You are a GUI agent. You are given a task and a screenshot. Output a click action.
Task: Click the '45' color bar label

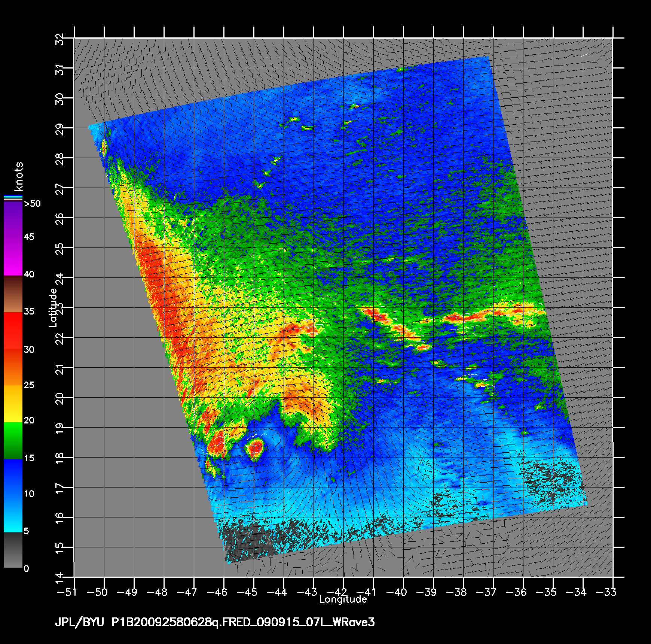[x=29, y=237]
